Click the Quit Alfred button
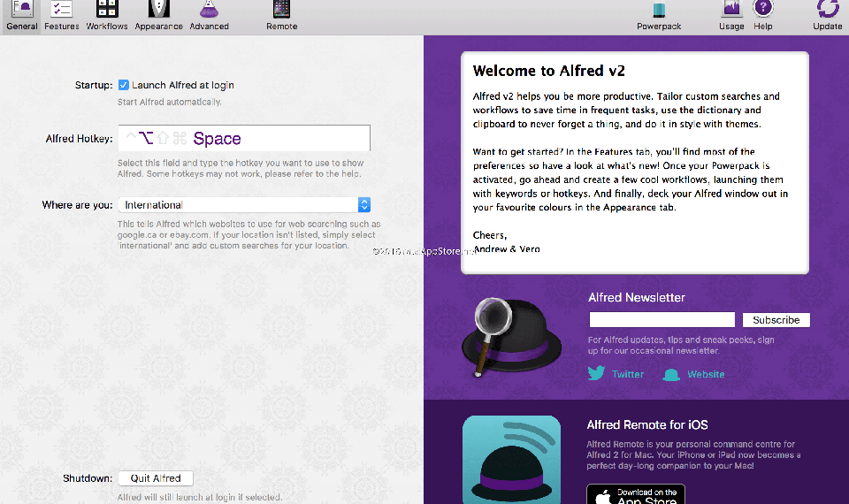The height and width of the screenshot is (504, 849). (156, 478)
